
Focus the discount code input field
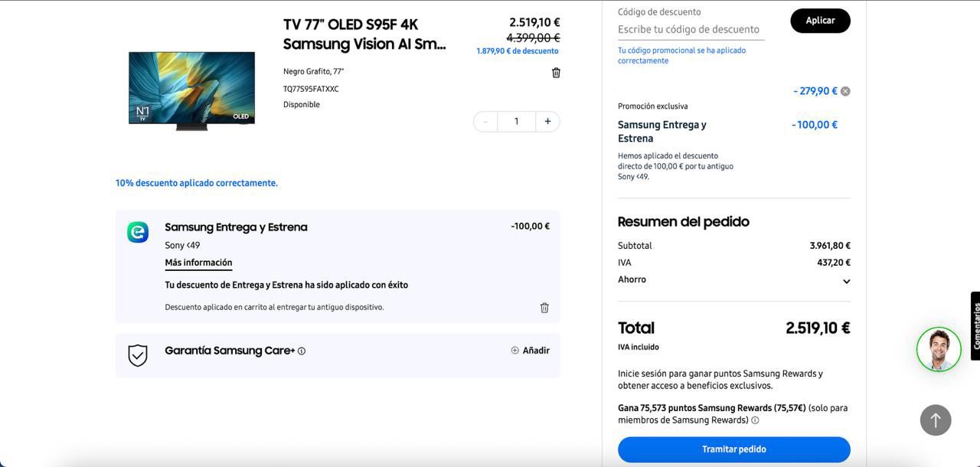point(691,30)
